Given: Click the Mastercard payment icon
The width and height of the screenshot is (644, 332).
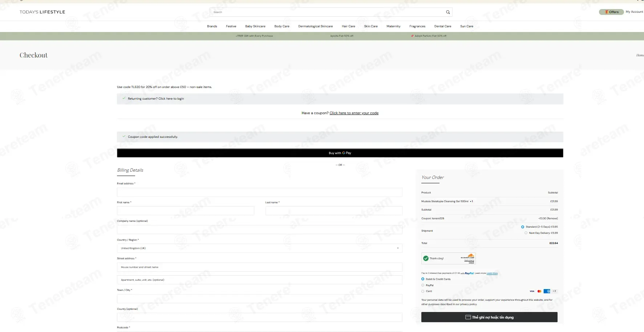Looking at the screenshot, I should [x=539, y=291].
